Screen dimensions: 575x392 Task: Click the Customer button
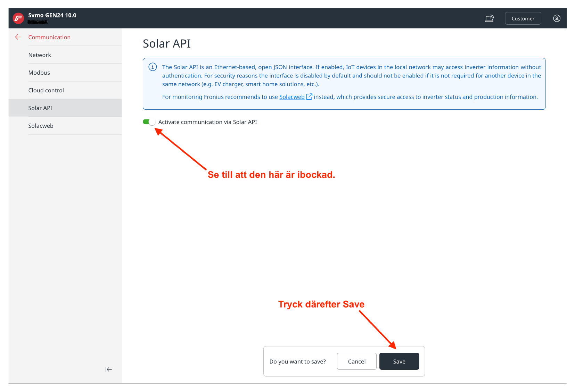pos(523,18)
